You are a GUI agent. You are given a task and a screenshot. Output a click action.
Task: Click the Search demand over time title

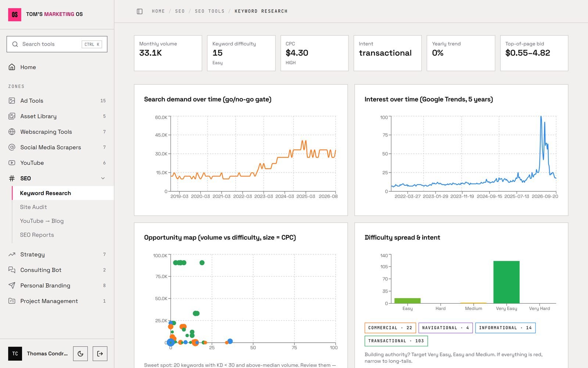point(208,99)
